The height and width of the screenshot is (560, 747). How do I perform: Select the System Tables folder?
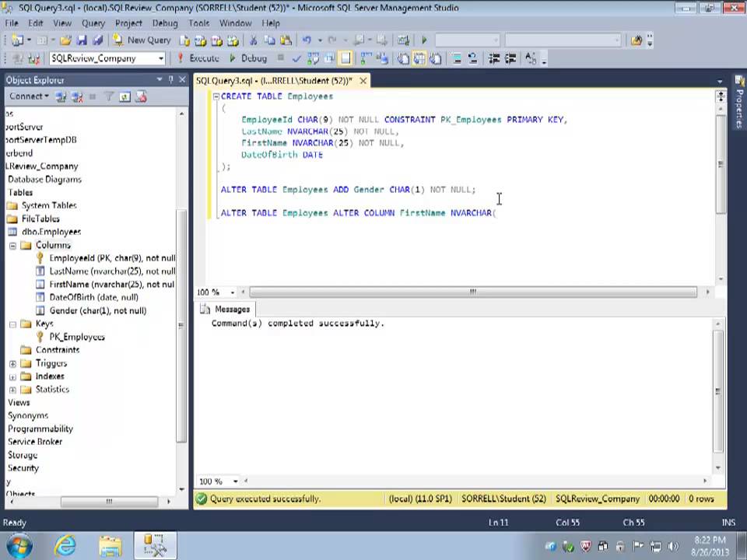coord(42,205)
